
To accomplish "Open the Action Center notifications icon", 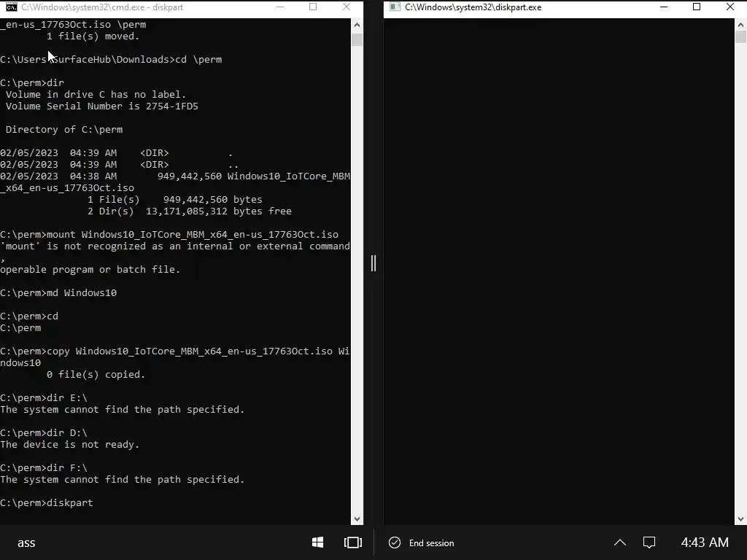I will pyautogui.click(x=649, y=542).
